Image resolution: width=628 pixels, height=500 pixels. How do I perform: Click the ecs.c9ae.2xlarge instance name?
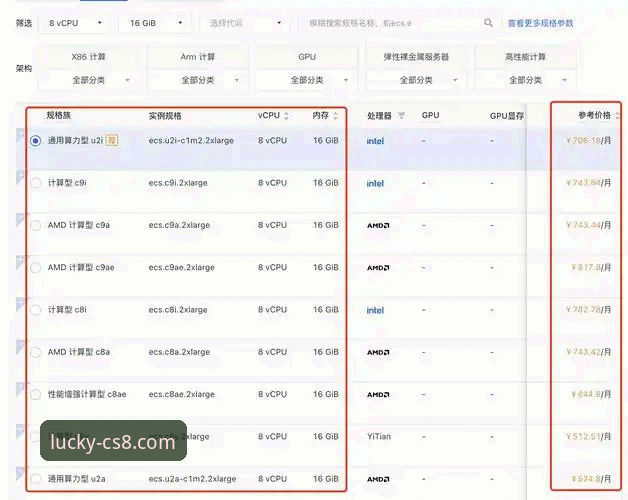181,268
